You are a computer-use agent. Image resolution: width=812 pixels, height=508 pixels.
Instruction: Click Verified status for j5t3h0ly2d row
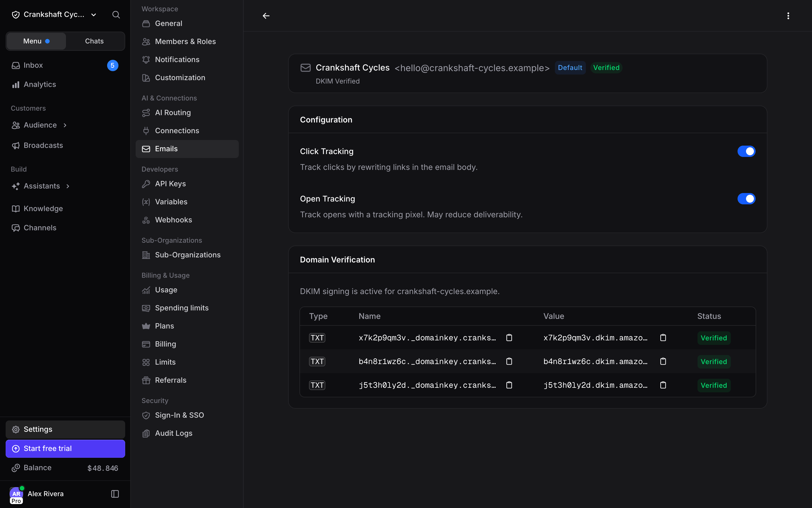pyautogui.click(x=714, y=385)
